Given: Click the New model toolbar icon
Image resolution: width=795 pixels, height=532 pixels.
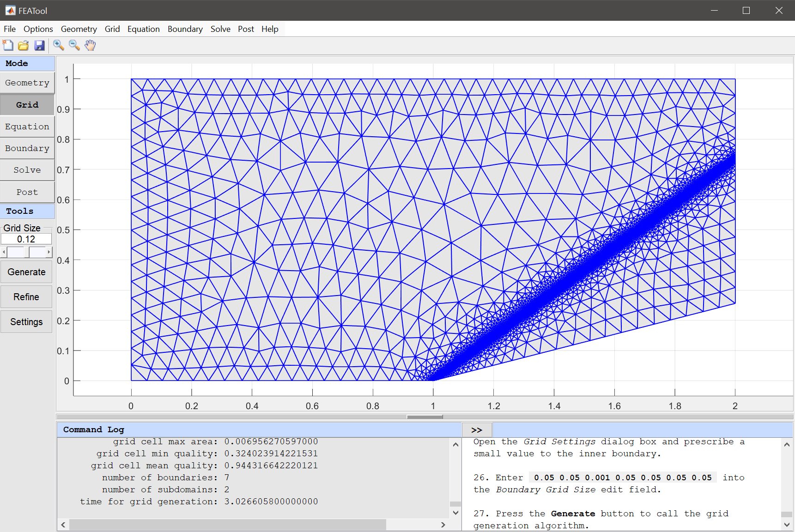Looking at the screenshot, I should tap(8, 45).
